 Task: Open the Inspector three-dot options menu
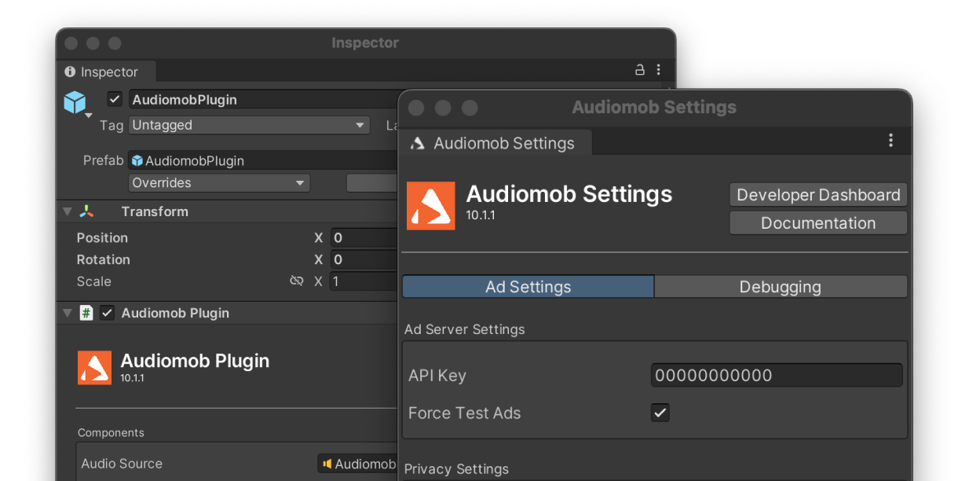pyautogui.click(x=658, y=70)
